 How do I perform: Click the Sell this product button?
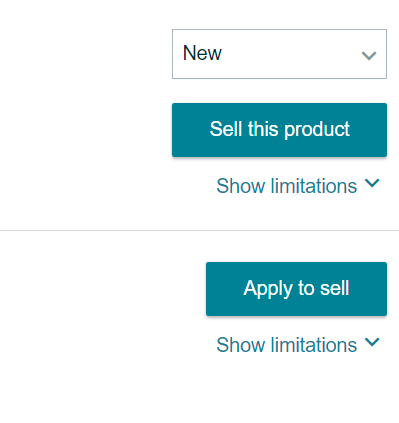tap(279, 130)
